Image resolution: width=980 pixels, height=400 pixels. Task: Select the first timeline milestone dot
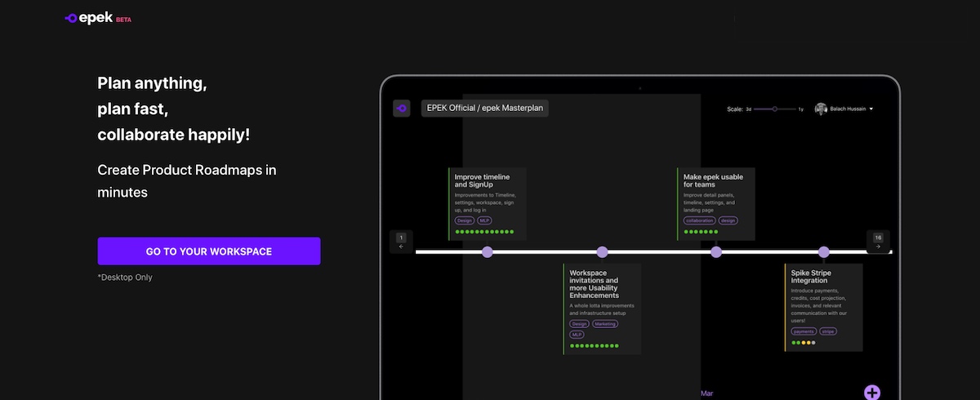[x=488, y=252]
